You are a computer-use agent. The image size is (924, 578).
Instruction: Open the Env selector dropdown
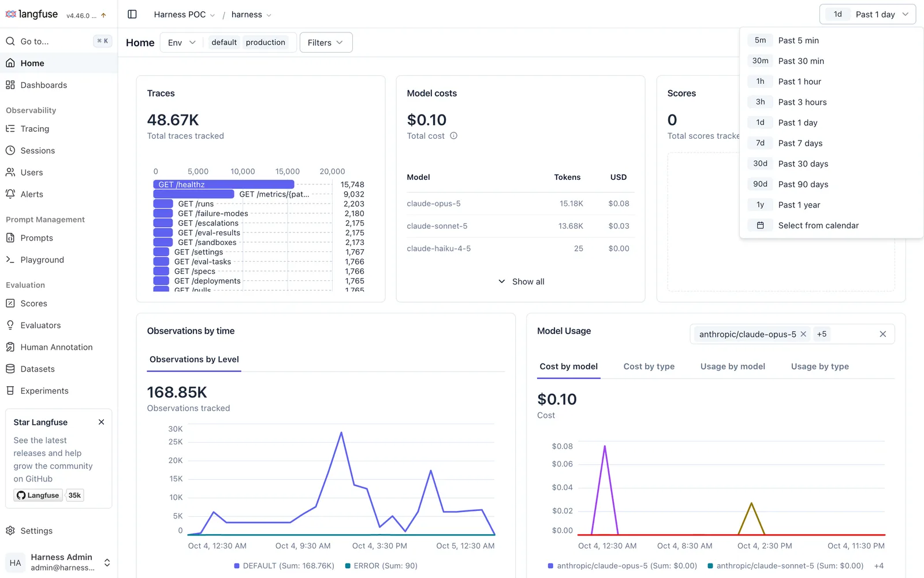[182, 43]
